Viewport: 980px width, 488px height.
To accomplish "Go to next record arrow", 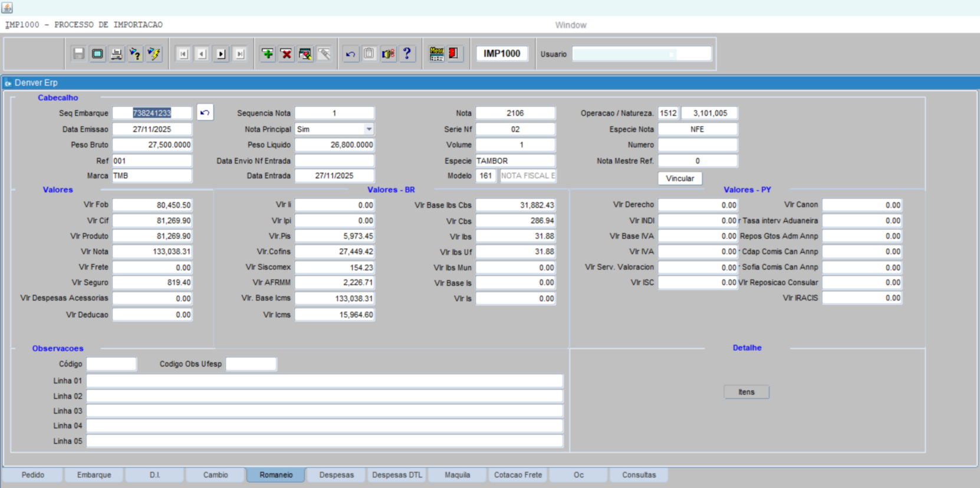I will tap(221, 54).
